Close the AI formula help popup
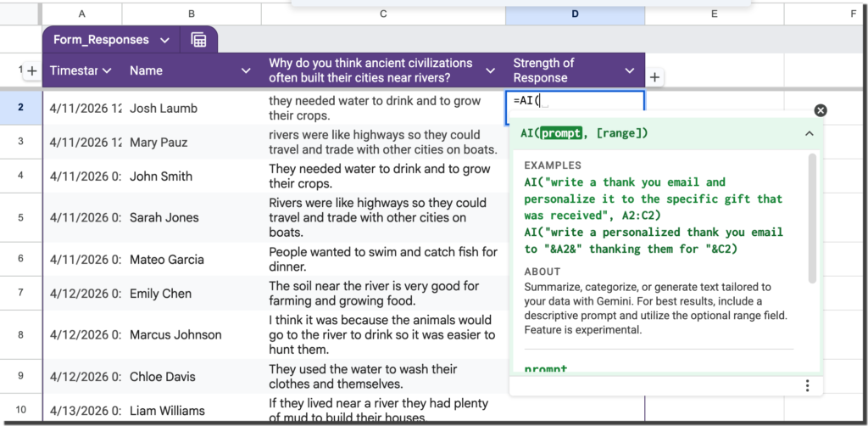Viewport: 868px width, 426px height. 820,110
